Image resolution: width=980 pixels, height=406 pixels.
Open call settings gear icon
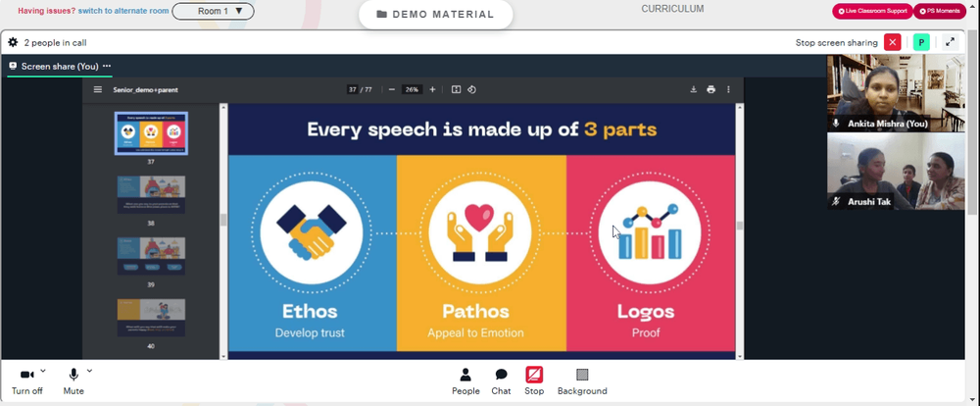coord(13,42)
